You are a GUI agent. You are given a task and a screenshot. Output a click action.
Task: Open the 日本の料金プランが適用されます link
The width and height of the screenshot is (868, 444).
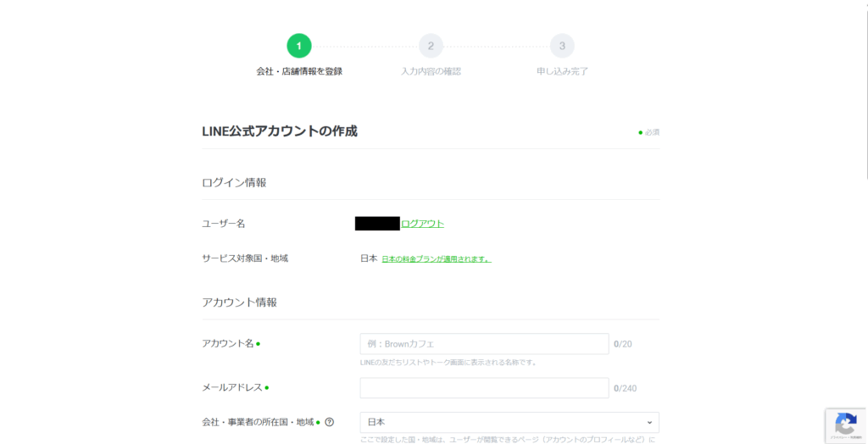(x=437, y=258)
